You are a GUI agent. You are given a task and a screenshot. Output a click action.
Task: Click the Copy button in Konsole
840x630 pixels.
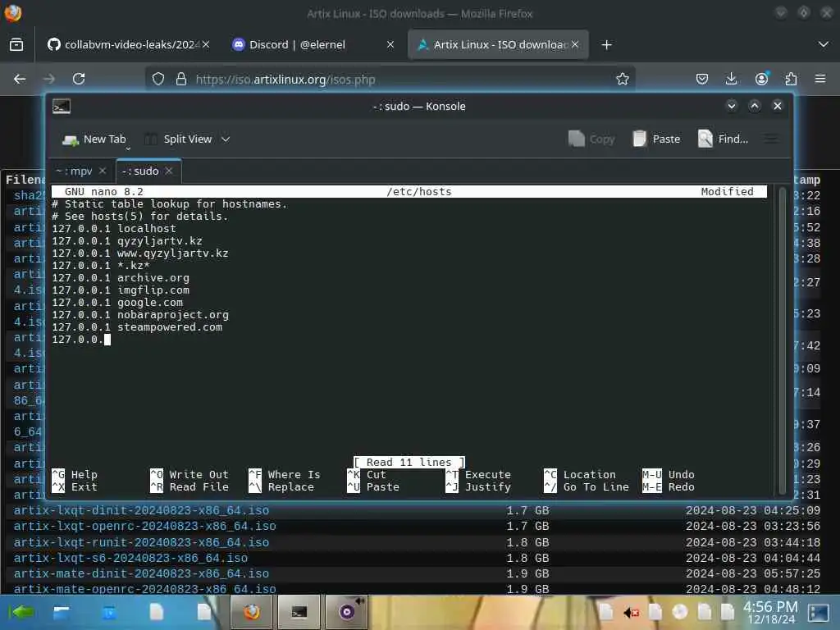click(x=591, y=139)
